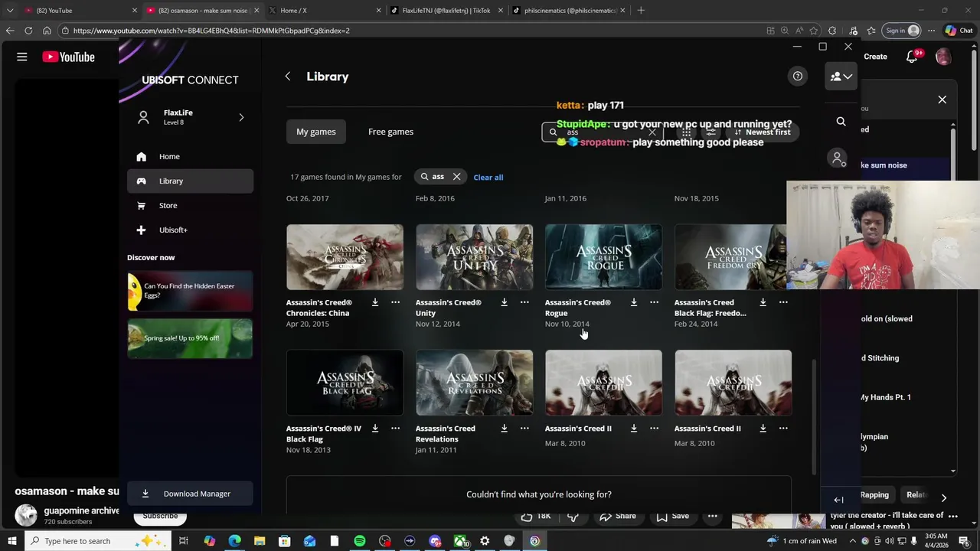Open more options for Assassin's Creed Unity
The width and height of the screenshot is (980, 551).
click(x=524, y=303)
